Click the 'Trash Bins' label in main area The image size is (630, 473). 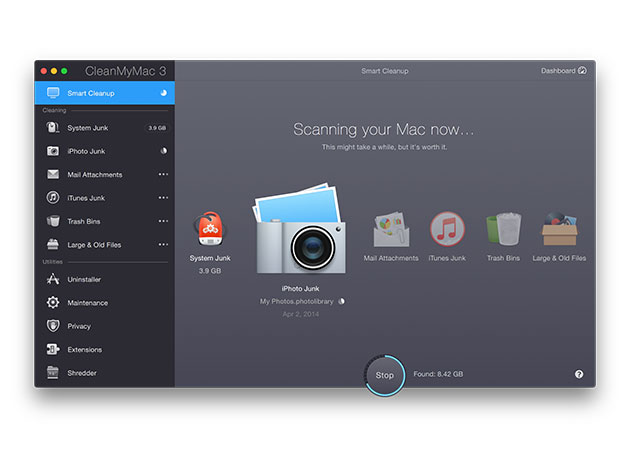tap(503, 258)
